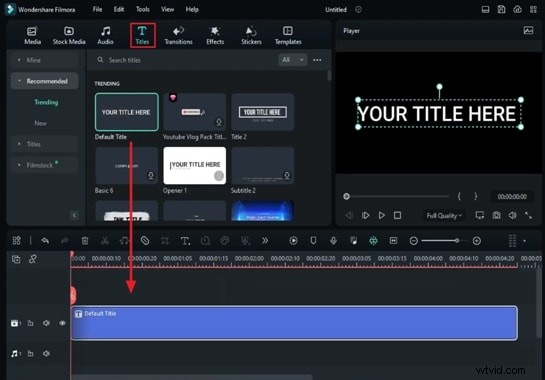Lock video track 1
545x380 pixels.
31,323
